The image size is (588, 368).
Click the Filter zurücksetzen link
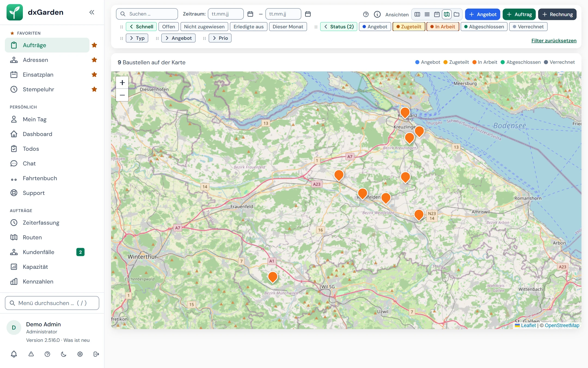point(554,41)
